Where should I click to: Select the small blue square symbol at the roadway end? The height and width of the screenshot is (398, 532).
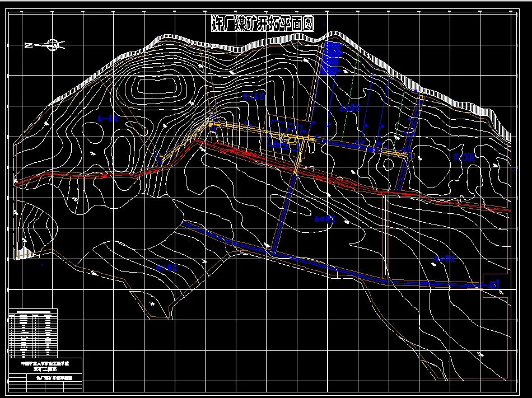click(x=494, y=283)
